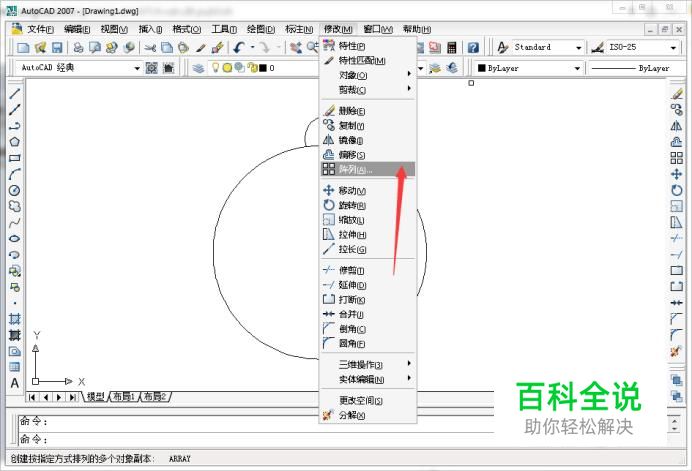The height and width of the screenshot is (471, 692).
Task: Select the Circle tool in draw toolbar
Action: (x=15, y=190)
